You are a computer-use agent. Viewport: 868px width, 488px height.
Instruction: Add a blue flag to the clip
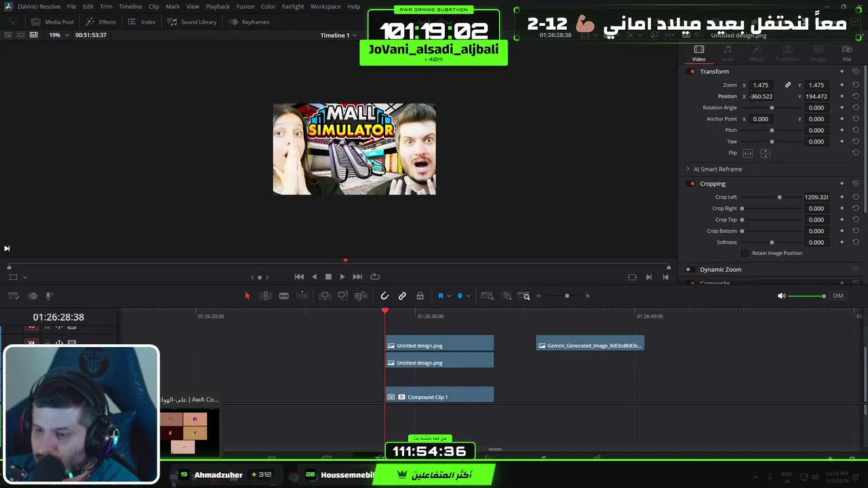coord(441,296)
